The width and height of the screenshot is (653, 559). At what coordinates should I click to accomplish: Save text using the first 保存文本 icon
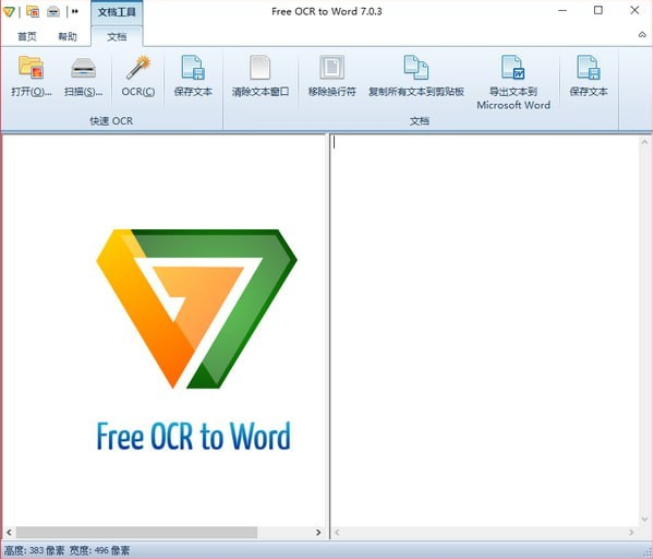coord(193,77)
